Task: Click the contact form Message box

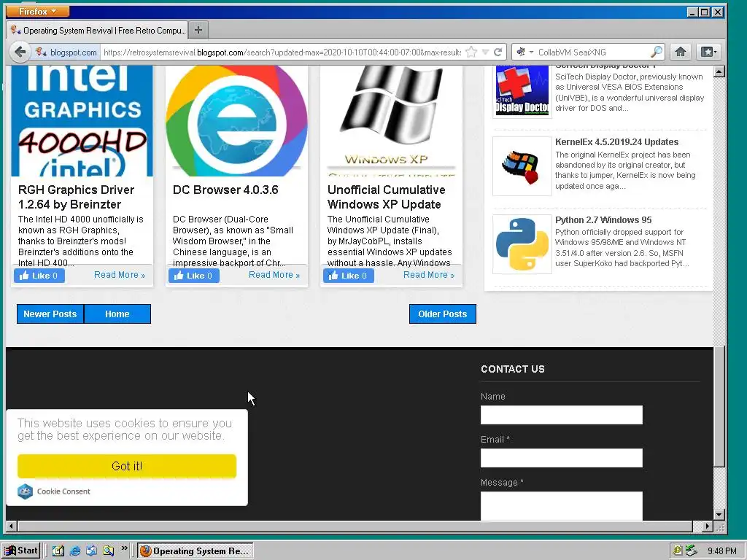Action: click(561, 506)
